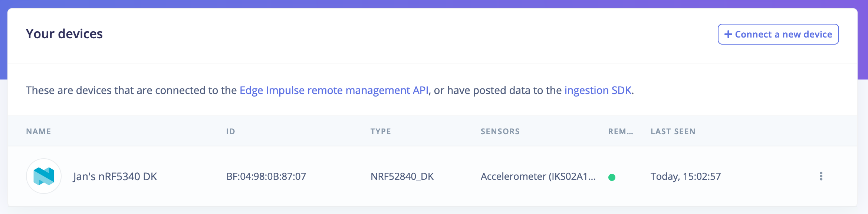Click the plus icon in Connect button
Viewport: 868px width, 214px height.
(728, 34)
